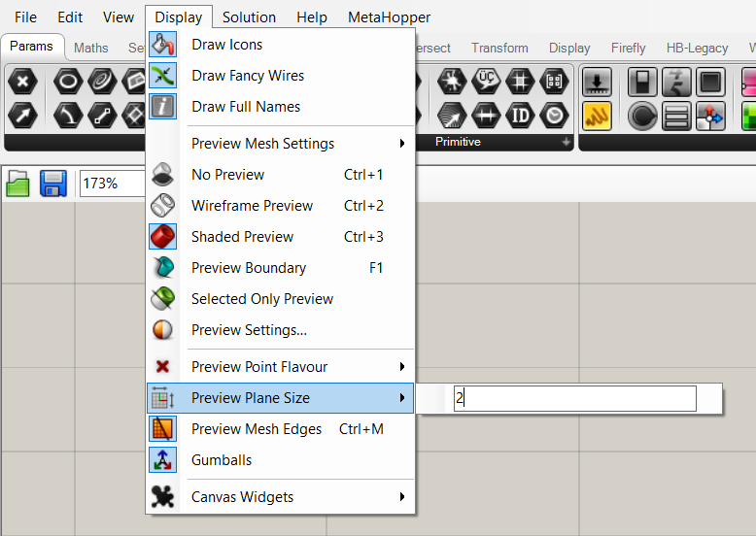Toggle Draw Icons option
The height and width of the screenshot is (536, 756).
[226, 45]
